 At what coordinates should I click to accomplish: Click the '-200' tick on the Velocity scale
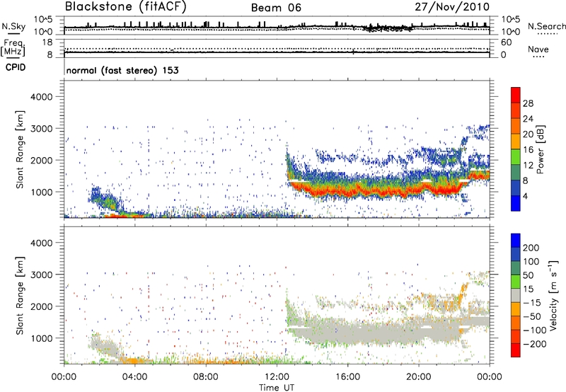(535, 344)
